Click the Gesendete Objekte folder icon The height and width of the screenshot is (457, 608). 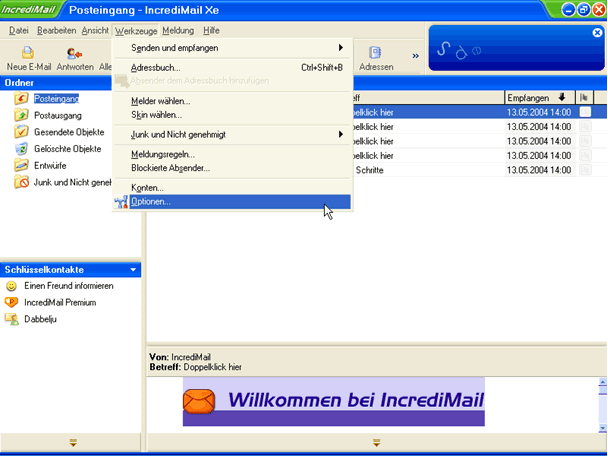[21, 131]
